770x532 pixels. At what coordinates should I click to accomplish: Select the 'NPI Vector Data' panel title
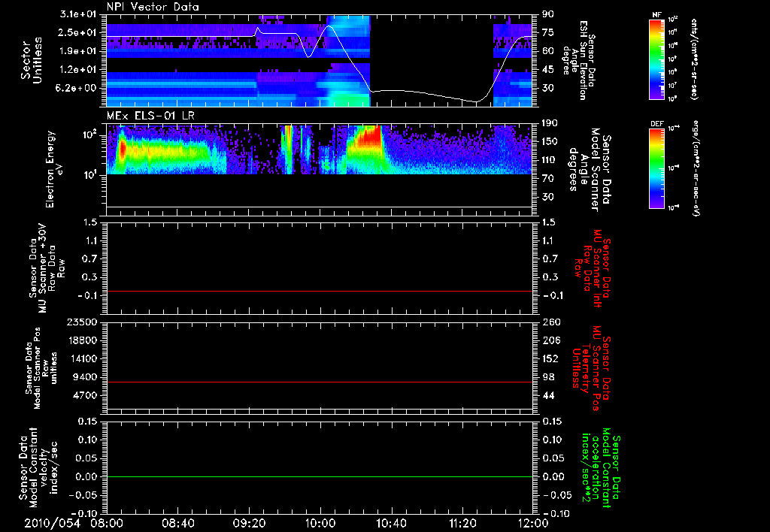(x=153, y=7)
